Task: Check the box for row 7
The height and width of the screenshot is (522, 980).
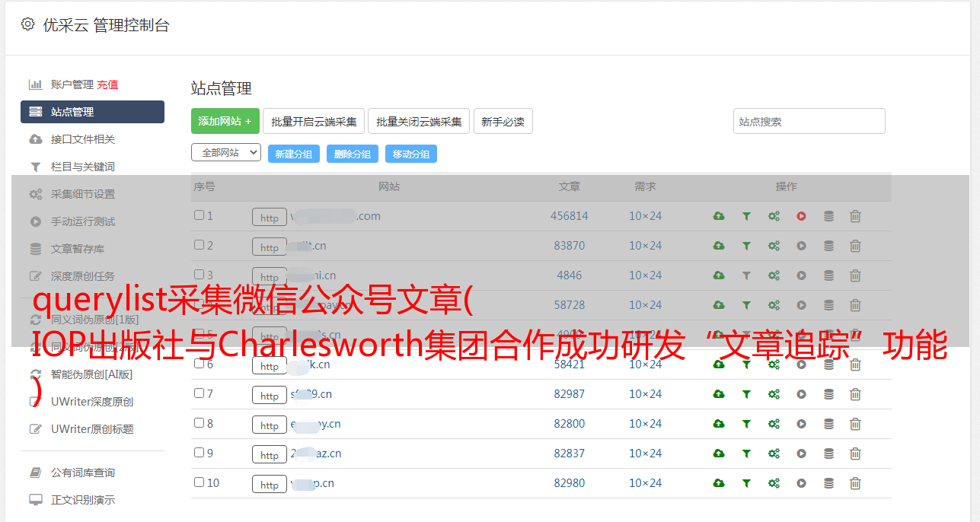Action: click(199, 393)
